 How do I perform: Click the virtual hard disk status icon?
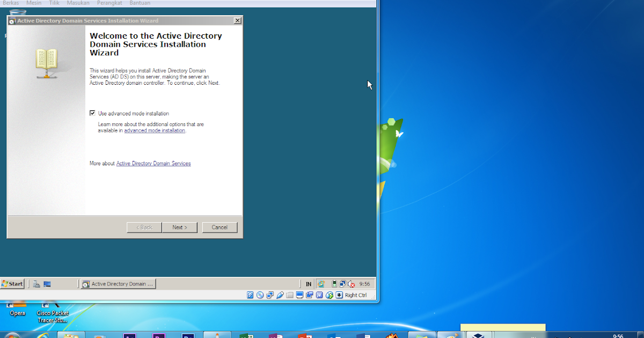tap(250, 295)
